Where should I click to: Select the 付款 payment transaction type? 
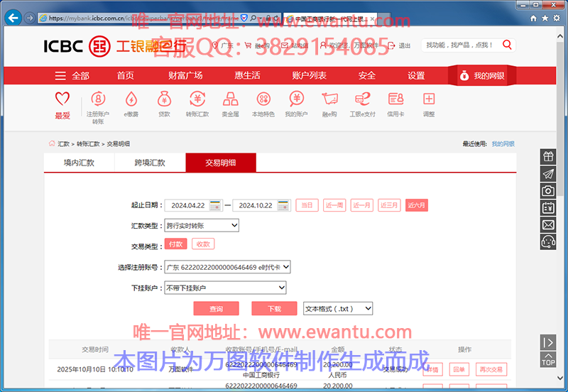(x=175, y=244)
